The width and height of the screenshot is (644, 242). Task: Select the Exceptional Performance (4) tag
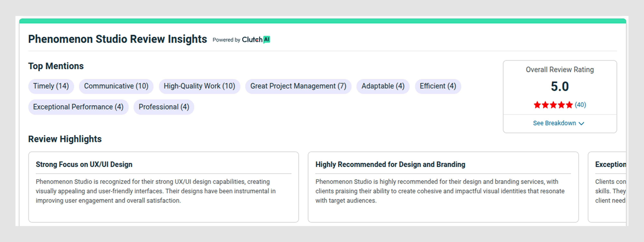click(x=78, y=107)
